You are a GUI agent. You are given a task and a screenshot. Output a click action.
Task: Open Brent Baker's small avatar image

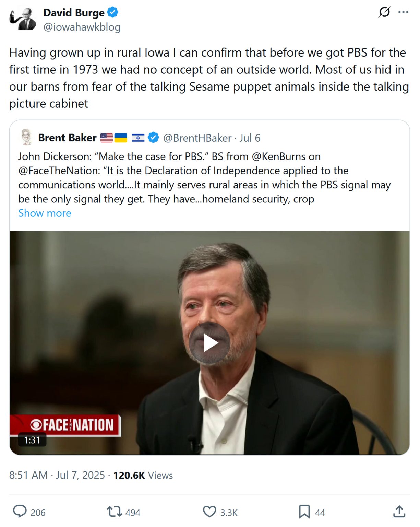(26, 137)
